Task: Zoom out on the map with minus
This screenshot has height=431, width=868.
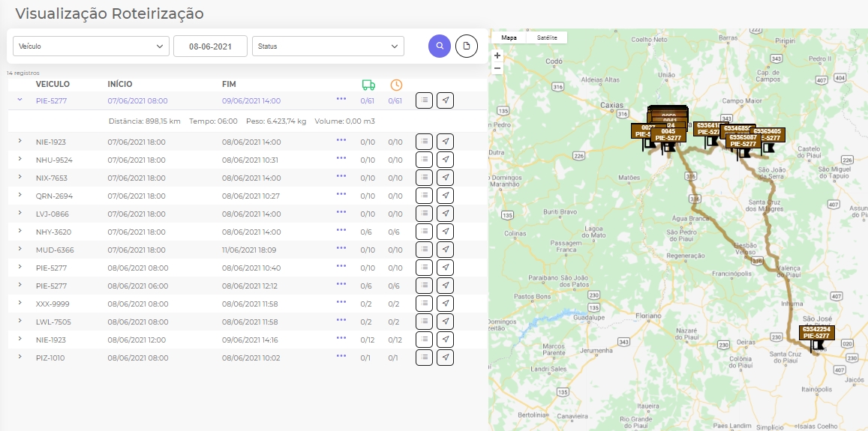Action: 497,68
